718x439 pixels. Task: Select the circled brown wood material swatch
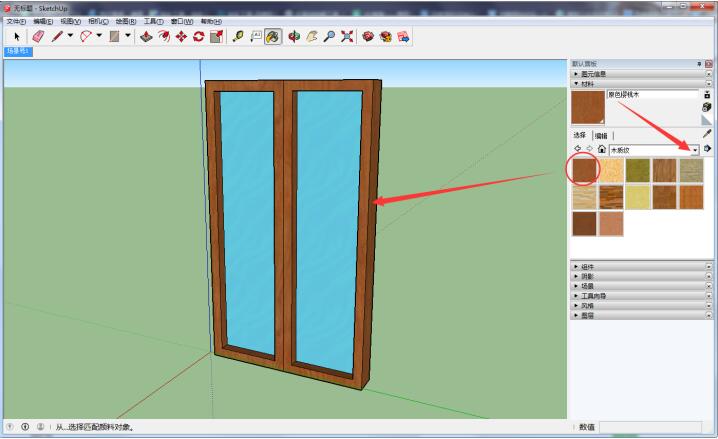[x=584, y=170]
